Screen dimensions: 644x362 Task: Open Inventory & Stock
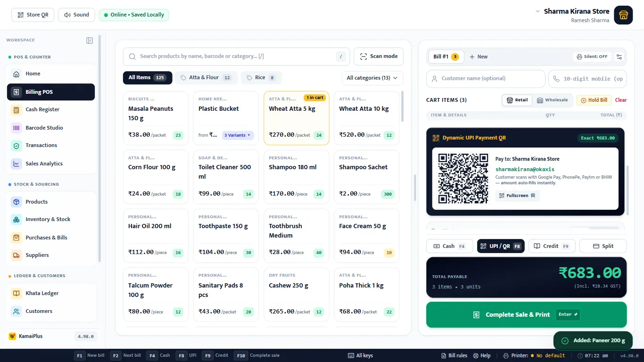tap(51, 219)
